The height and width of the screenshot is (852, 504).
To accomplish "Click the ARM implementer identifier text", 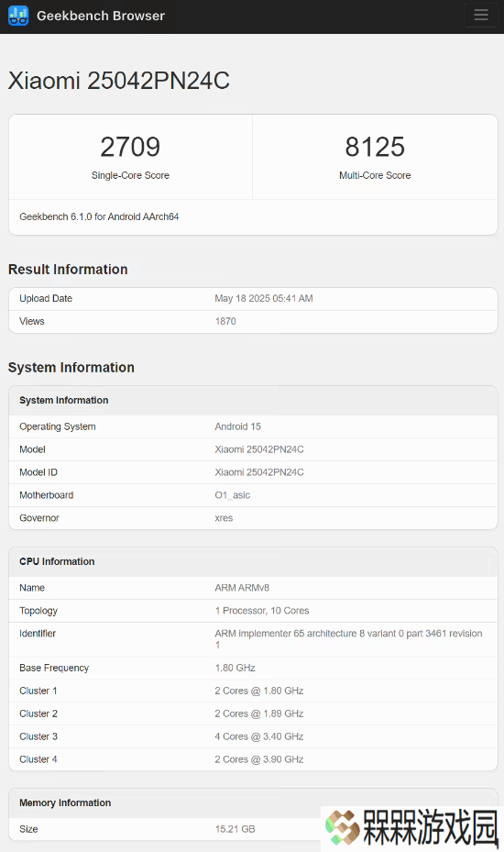I will pos(348,639).
